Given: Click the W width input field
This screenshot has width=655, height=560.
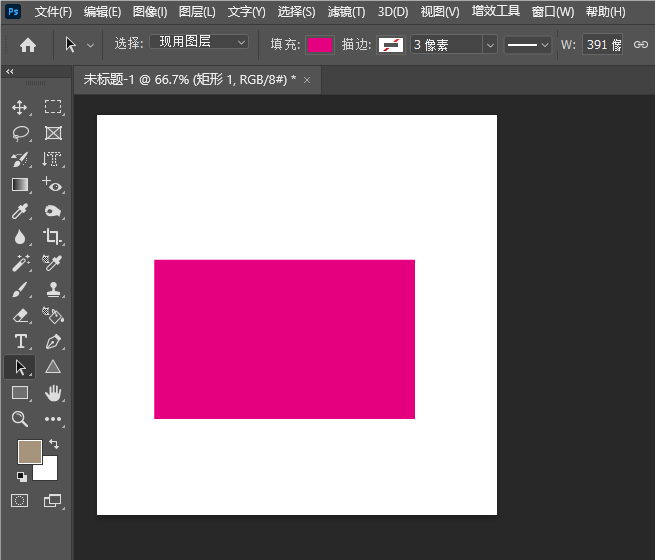Looking at the screenshot, I should coord(604,45).
